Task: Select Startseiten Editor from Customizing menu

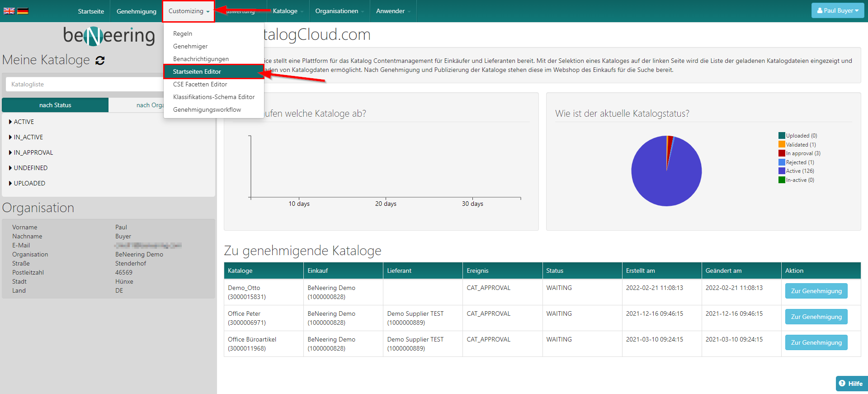Action: [x=197, y=71]
